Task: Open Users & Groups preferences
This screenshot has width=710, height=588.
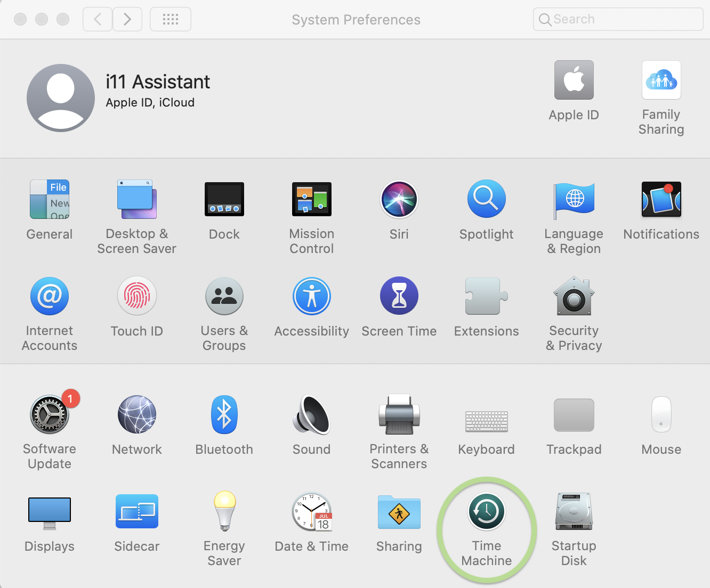Action: click(224, 296)
